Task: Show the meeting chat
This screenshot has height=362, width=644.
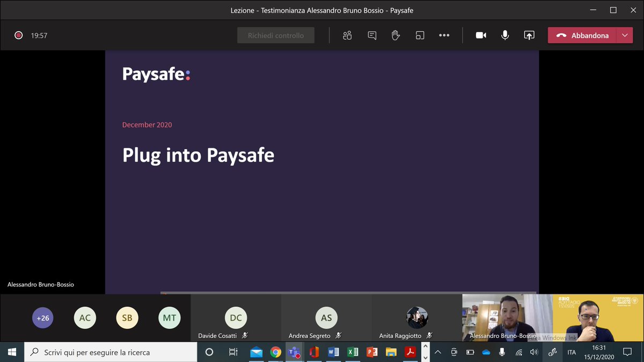Action: point(372,35)
